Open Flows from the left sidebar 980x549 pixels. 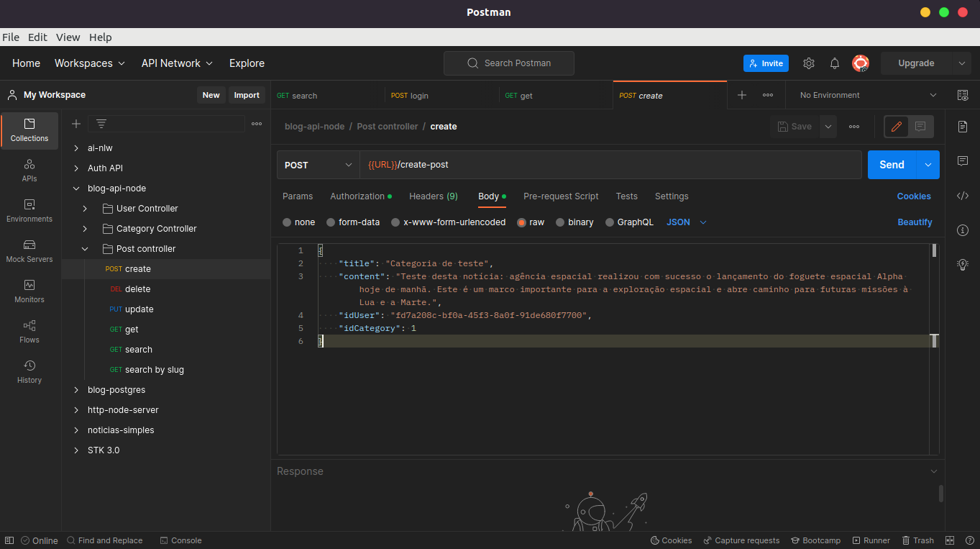point(29,331)
